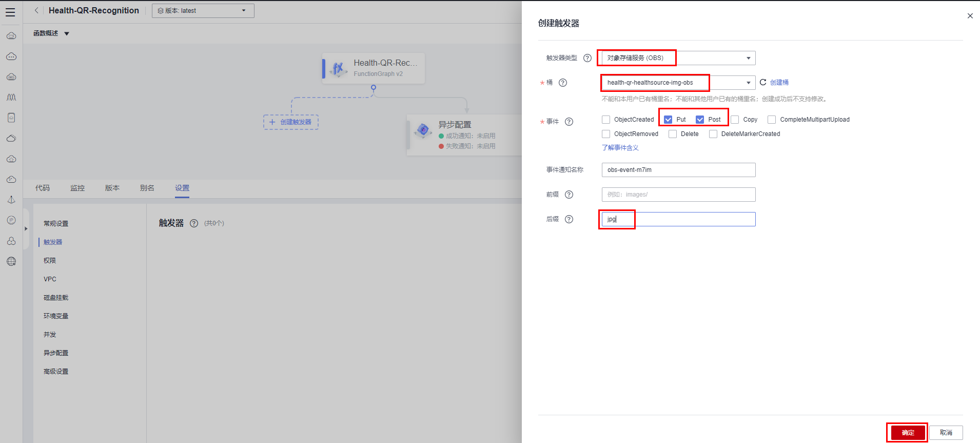Click the 异步配置 node icon
The width and height of the screenshot is (980, 443).
(423, 130)
